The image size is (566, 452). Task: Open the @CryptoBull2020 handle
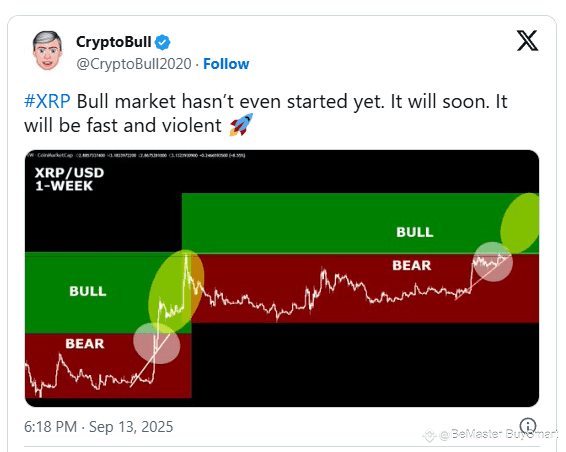coord(134,64)
